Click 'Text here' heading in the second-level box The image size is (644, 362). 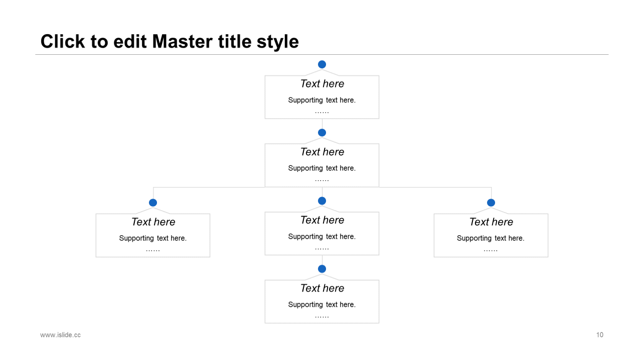(322, 152)
